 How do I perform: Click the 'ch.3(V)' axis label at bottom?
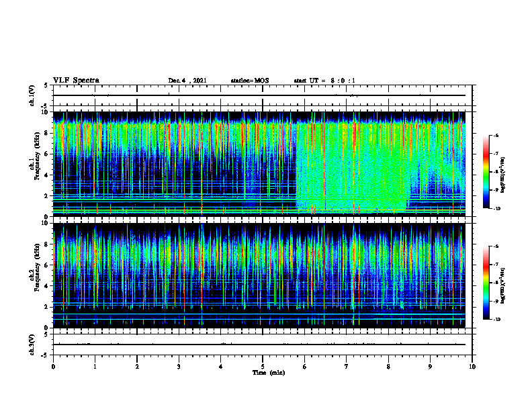[32, 345]
